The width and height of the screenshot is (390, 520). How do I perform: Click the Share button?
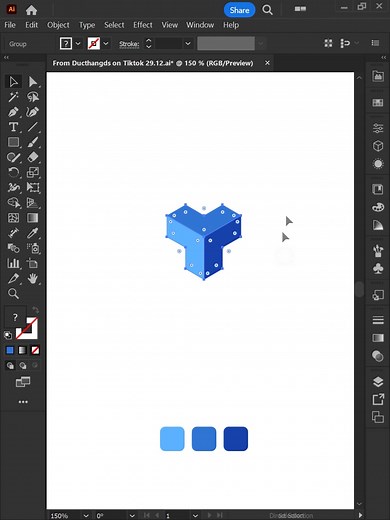pos(239,10)
